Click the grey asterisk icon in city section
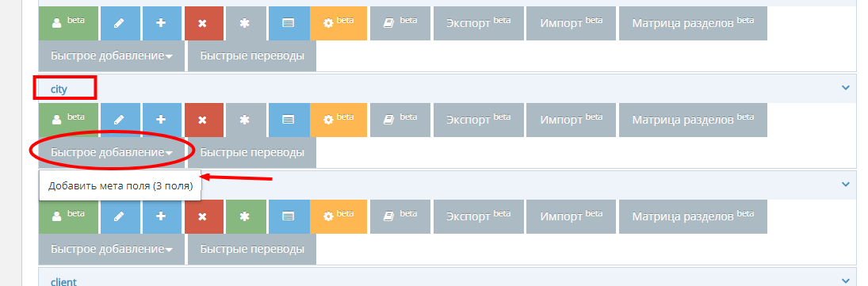Screen dimensions: 868x286 pyautogui.click(x=246, y=120)
